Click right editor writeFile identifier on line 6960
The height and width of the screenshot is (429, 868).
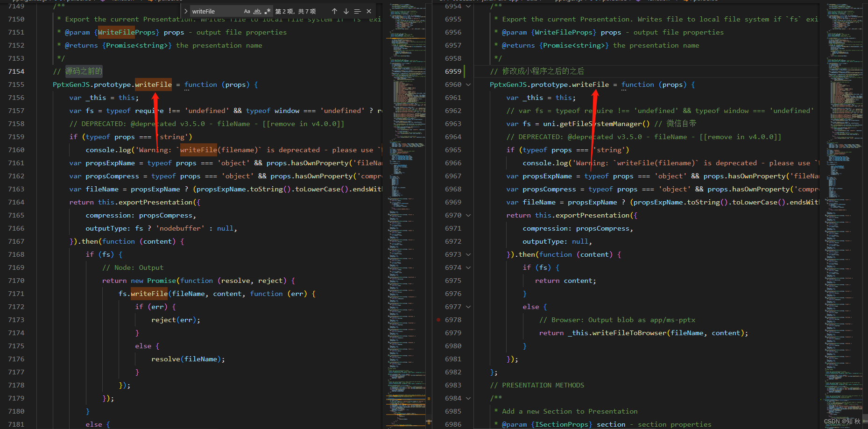[x=590, y=84]
